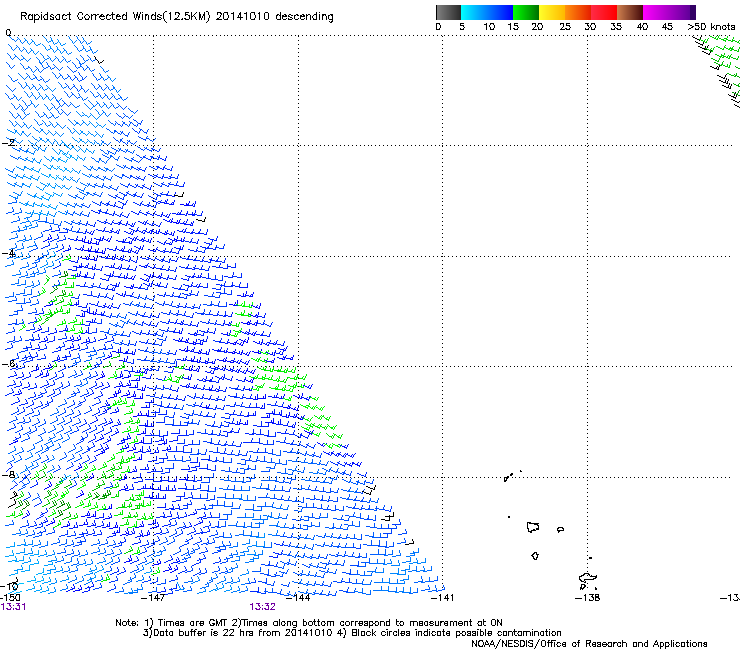Click the '-6' latitude axis label
This screenshot has width=740, height=650.
pos(9,363)
